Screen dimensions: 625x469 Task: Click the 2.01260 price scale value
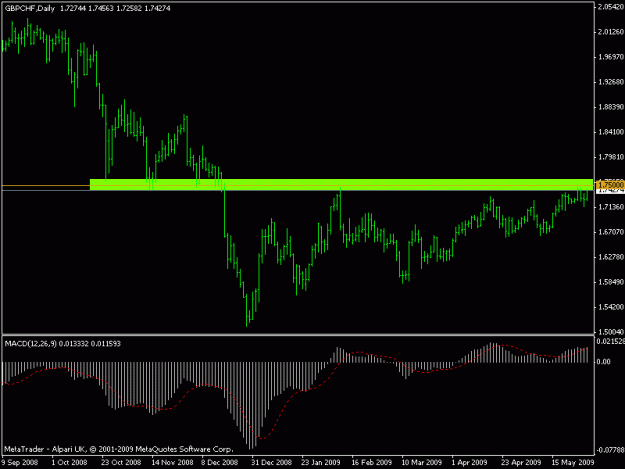pos(611,32)
